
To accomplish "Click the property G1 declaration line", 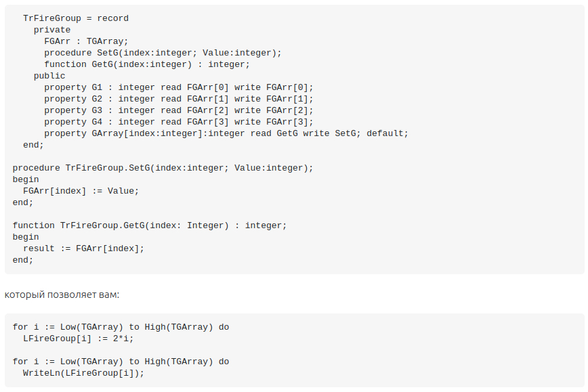I will (179, 87).
